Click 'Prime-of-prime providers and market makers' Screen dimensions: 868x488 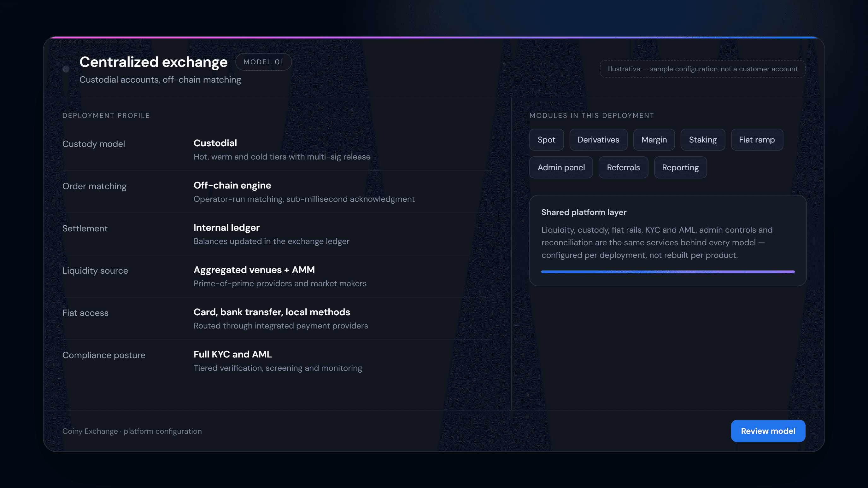point(280,284)
